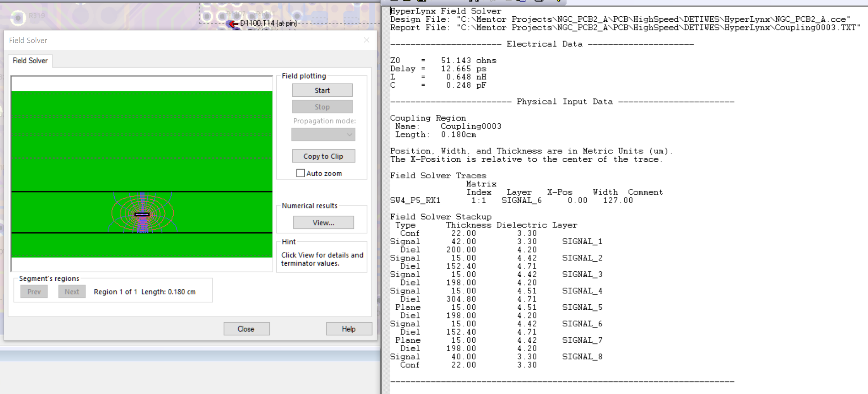Click the Prev region button
This screenshot has width=868, height=394.
(34, 292)
